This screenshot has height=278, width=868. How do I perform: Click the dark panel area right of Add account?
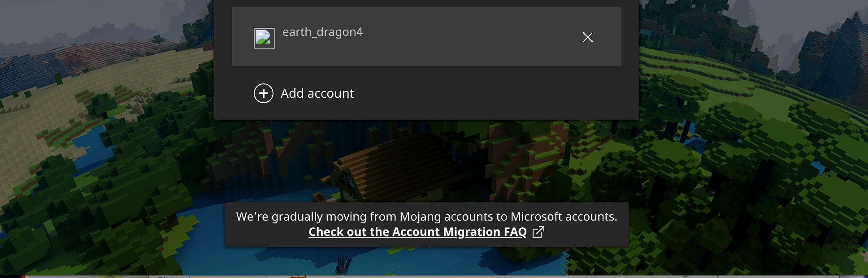tap(493, 93)
